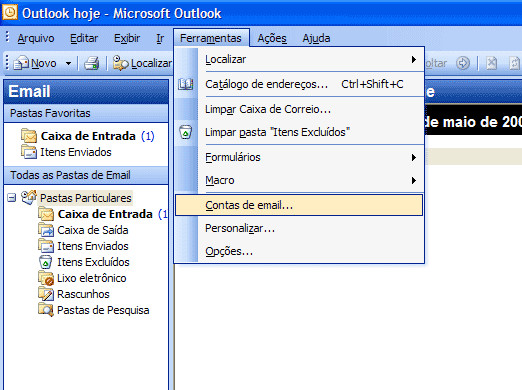Click the Caixa de Saída folder icon
The height and width of the screenshot is (390, 522).
46,230
